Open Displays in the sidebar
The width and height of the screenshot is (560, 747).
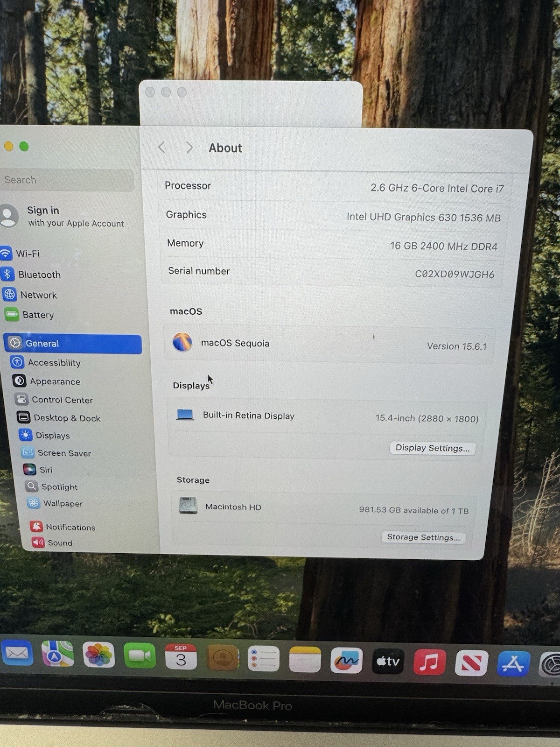44,435
